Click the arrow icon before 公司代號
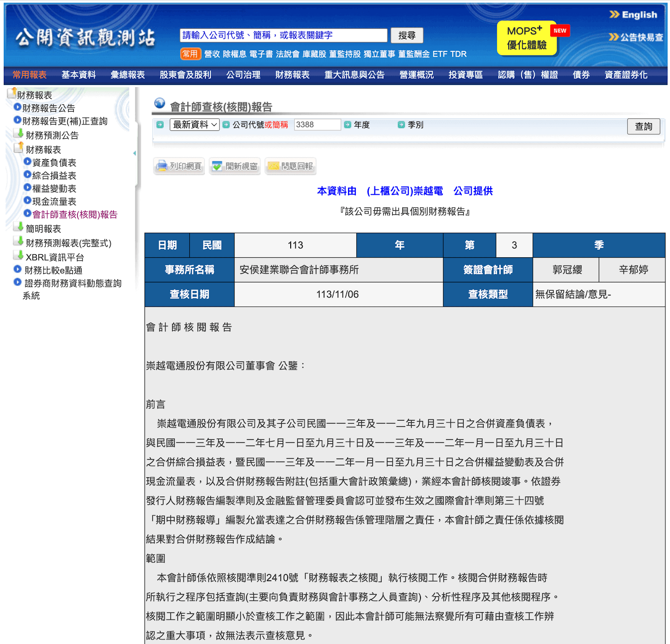670x644 pixels. pyautogui.click(x=226, y=124)
